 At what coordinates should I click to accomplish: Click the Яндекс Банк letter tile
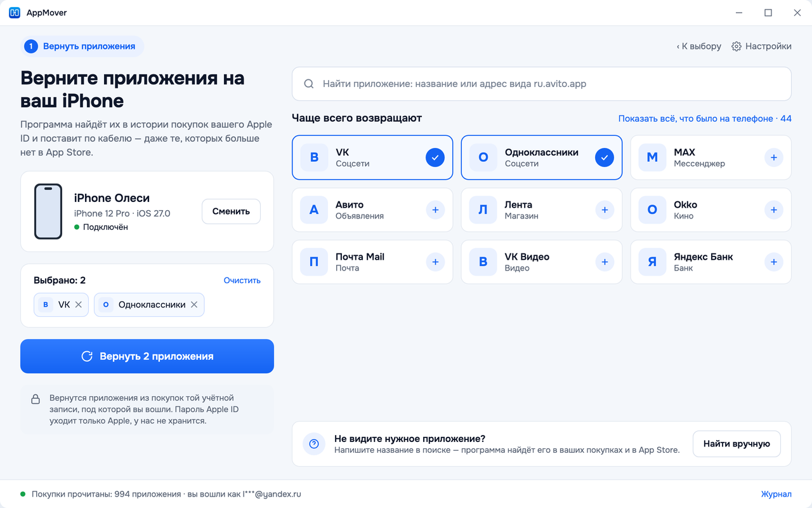tap(652, 262)
